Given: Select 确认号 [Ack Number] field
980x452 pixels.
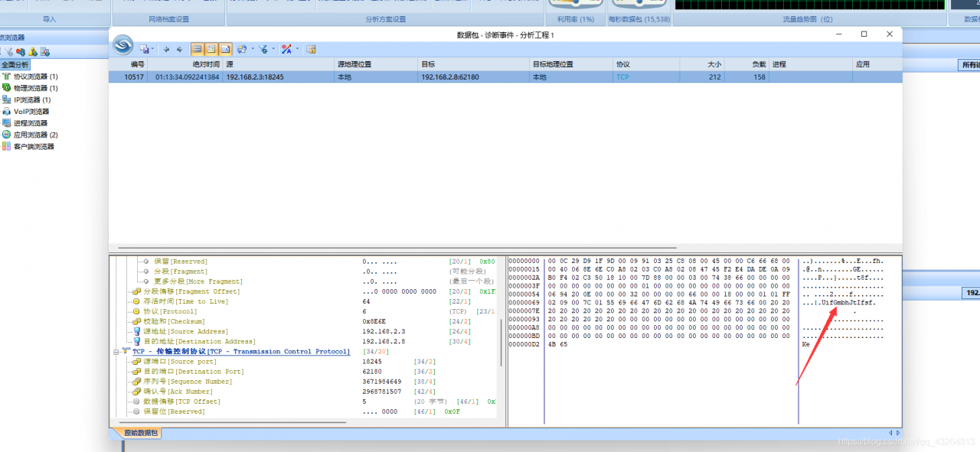Looking at the screenshot, I should point(177,391).
